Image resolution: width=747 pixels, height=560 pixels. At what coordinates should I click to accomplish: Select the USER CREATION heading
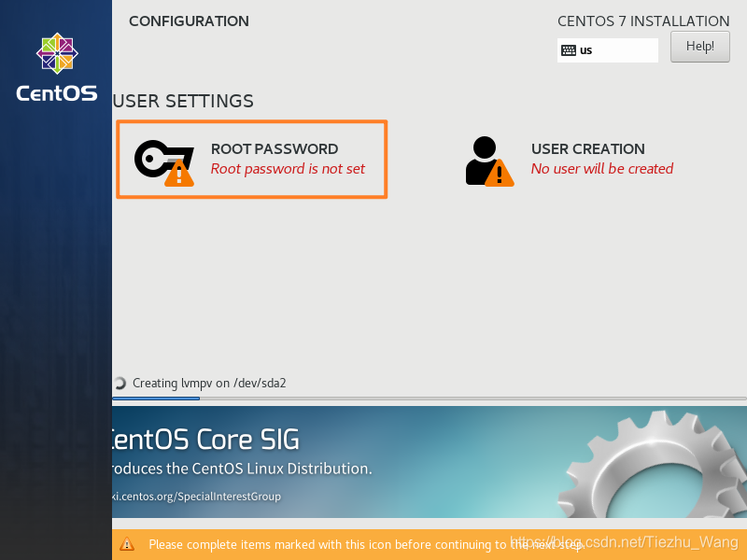point(588,149)
